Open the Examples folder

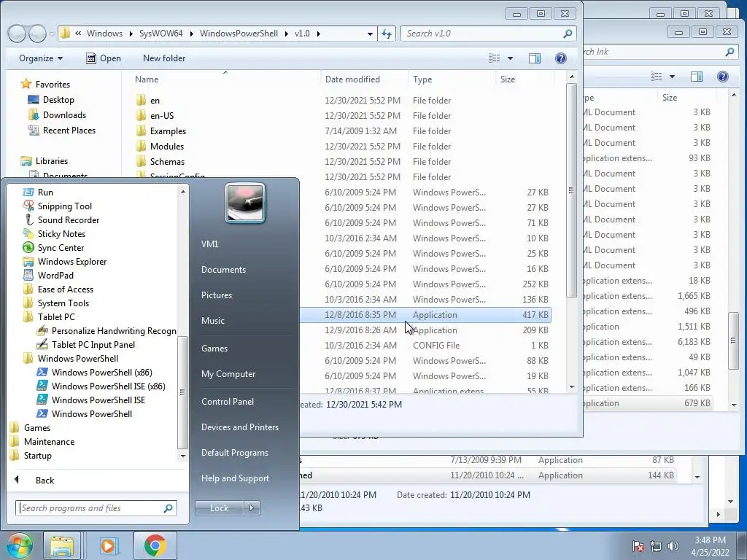[168, 131]
